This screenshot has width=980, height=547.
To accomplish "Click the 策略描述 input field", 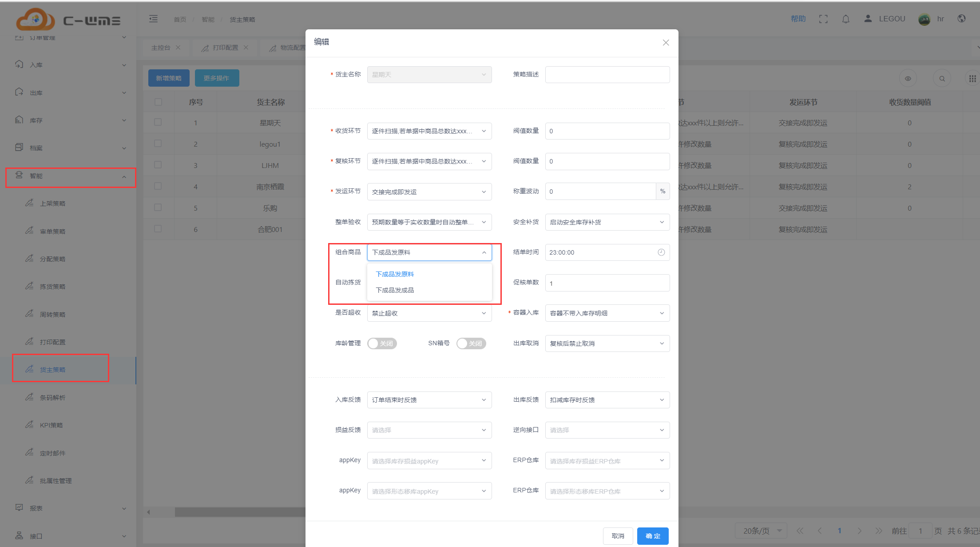I will 607,75.
